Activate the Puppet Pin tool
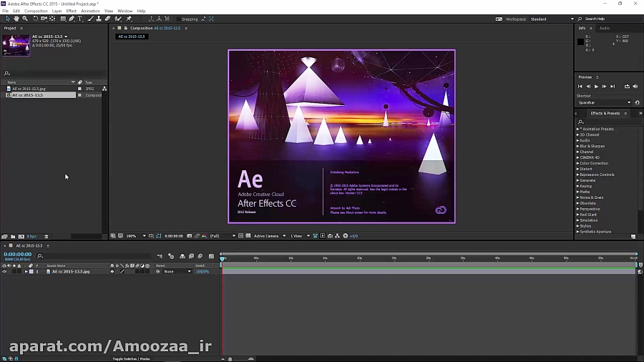This screenshot has height=362, width=644. [x=129, y=19]
